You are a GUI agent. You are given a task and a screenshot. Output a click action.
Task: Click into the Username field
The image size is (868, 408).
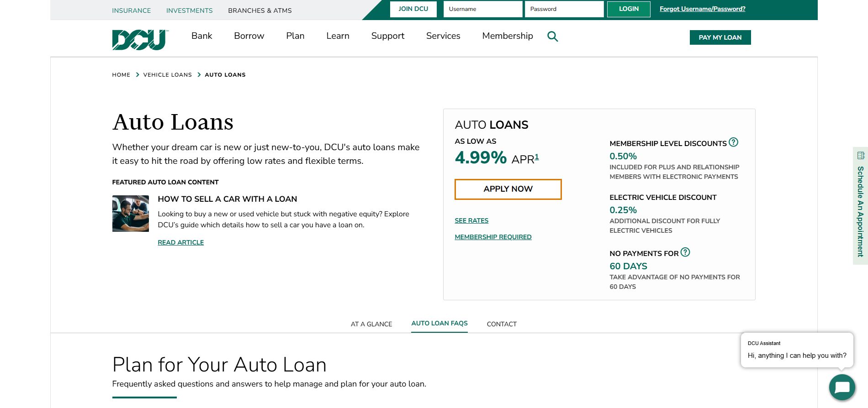tap(482, 9)
